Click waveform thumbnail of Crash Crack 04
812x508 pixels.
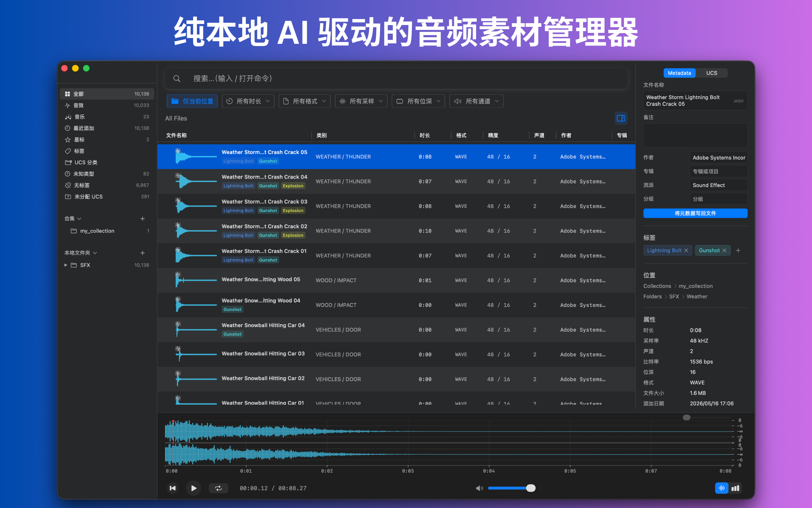pyautogui.click(x=196, y=181)
